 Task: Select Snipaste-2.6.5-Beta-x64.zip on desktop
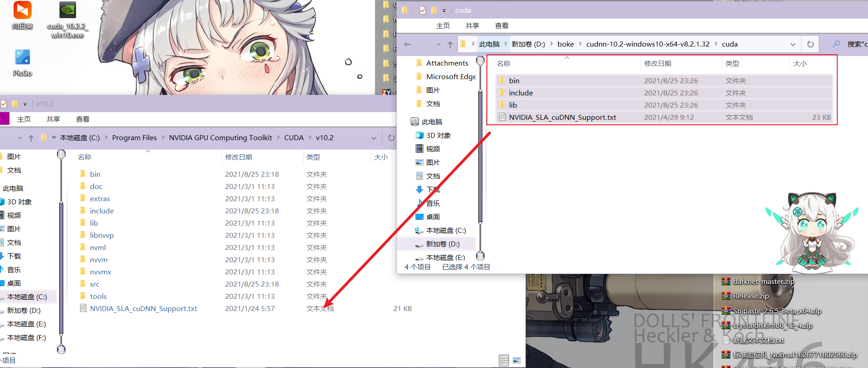click(771, 311)
